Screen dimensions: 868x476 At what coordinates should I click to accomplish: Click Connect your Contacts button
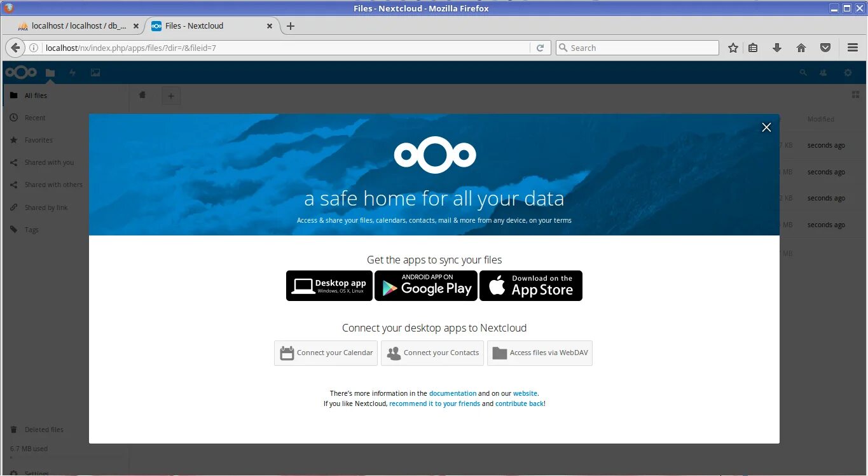click(432, 353)
